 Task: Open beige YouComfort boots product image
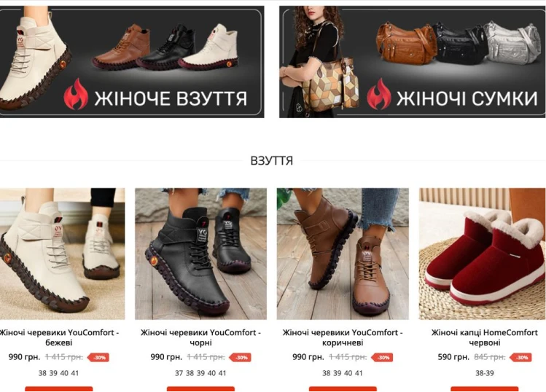click(x=63, y=254)
